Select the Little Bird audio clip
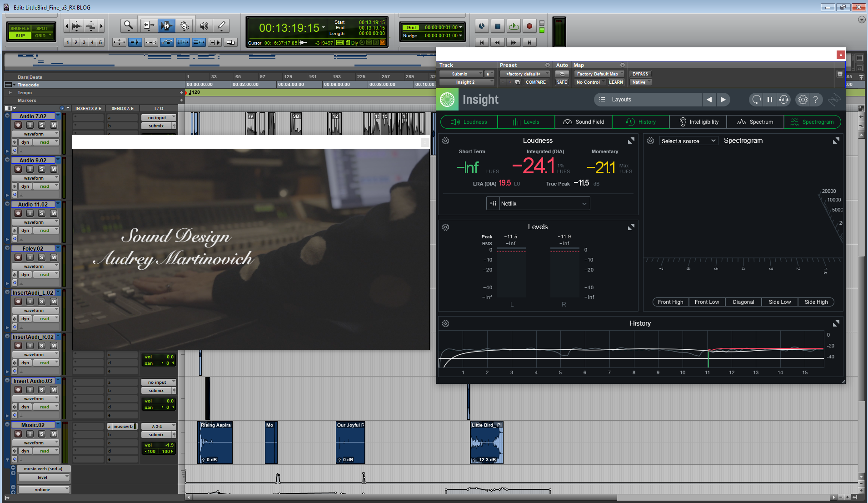 pos(487,443)
